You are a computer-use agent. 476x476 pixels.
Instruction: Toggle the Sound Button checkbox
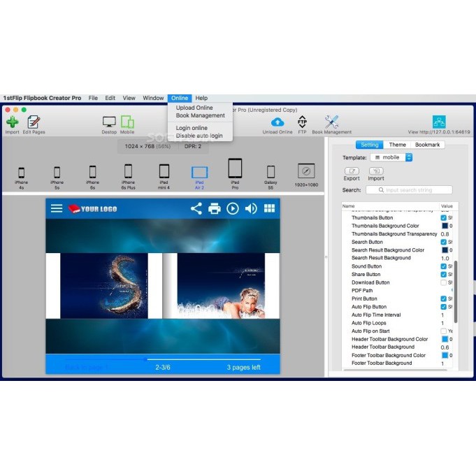444,266
